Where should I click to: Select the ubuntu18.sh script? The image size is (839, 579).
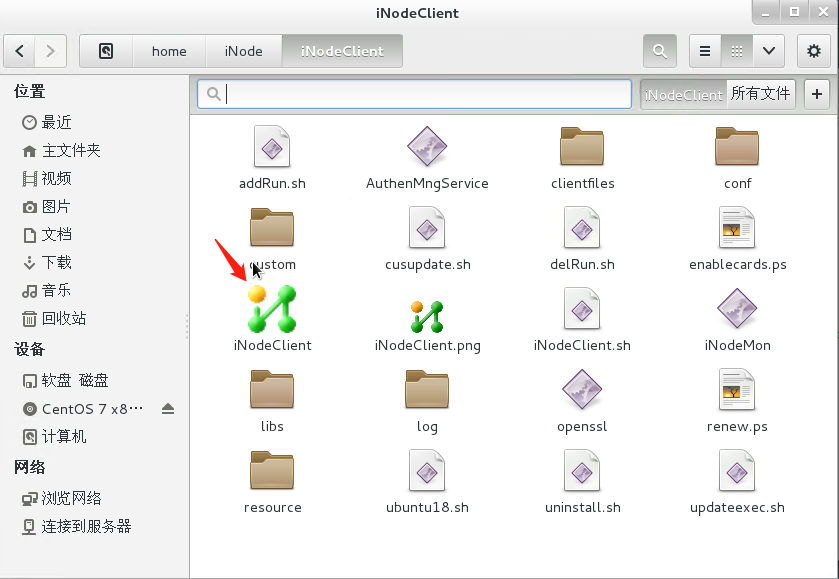[427, 470]
